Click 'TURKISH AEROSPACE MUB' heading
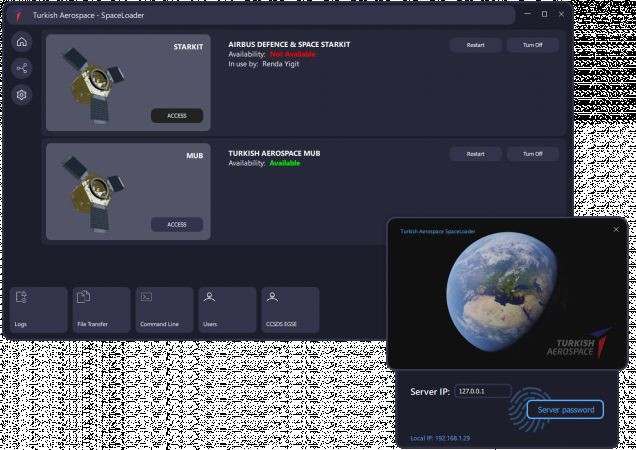 pos(274,153)
